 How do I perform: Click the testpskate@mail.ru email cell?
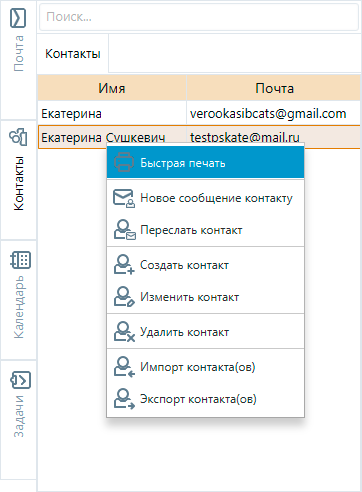tap(244, 137)
